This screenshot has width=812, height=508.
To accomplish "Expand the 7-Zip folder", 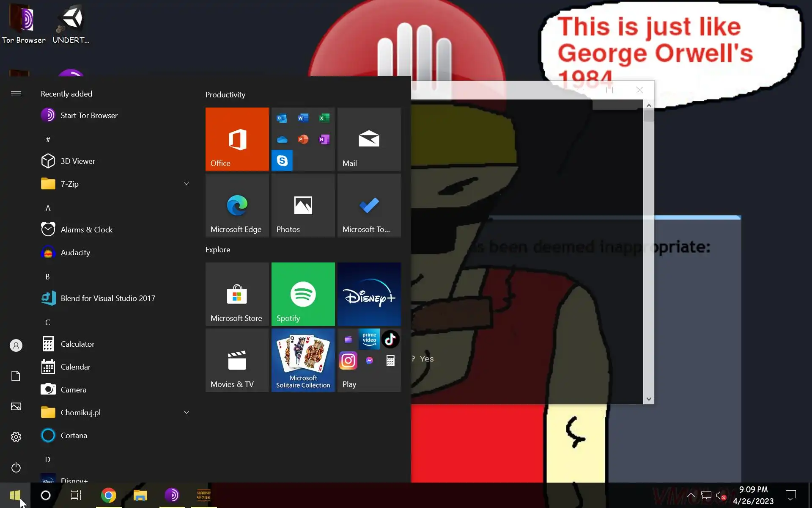I will (x=187, y=184).
